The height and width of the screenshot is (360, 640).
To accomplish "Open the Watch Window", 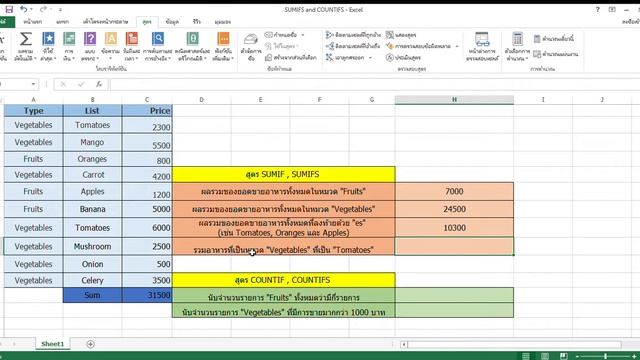I will coord(482,47).
